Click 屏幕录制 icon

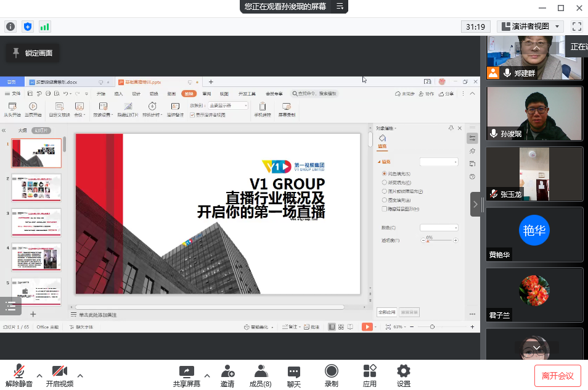287,110
